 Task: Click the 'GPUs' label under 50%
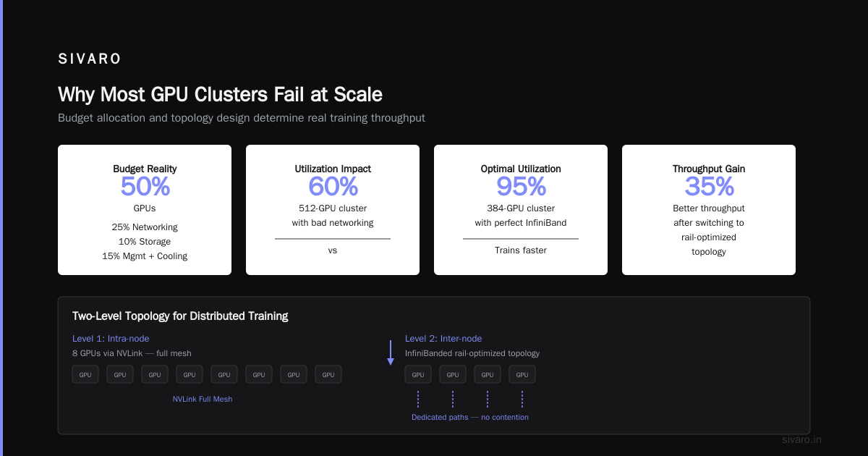pyautogui.click(x=145, y=208)
